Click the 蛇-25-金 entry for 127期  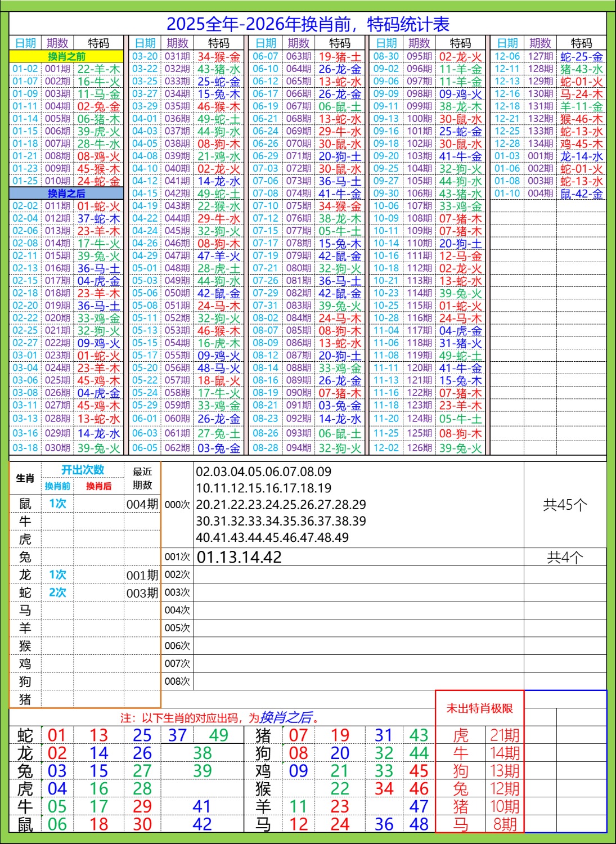[x=581, y=57]
